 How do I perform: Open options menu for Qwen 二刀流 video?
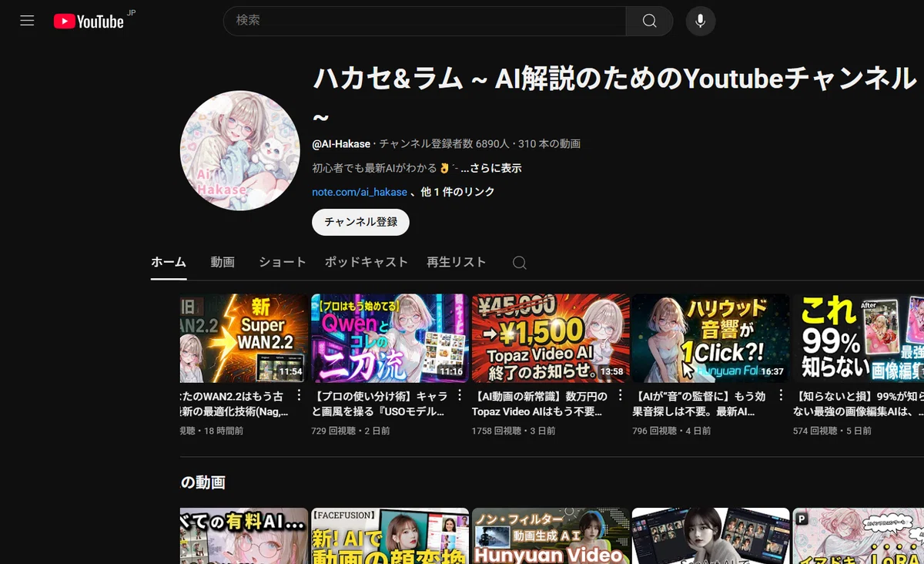pos(460,395)
